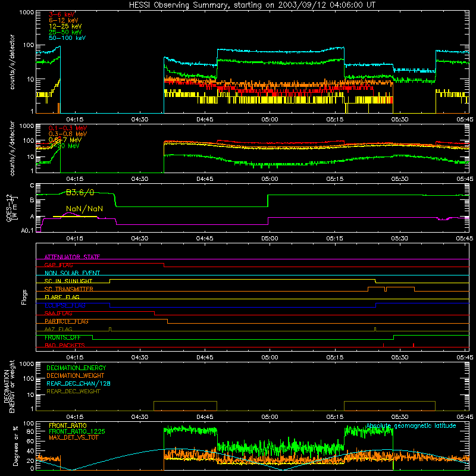This screenshot has height=476, width=476.
Task: Click the 0.3-0.8 MeV legend label
Action: 68,134
